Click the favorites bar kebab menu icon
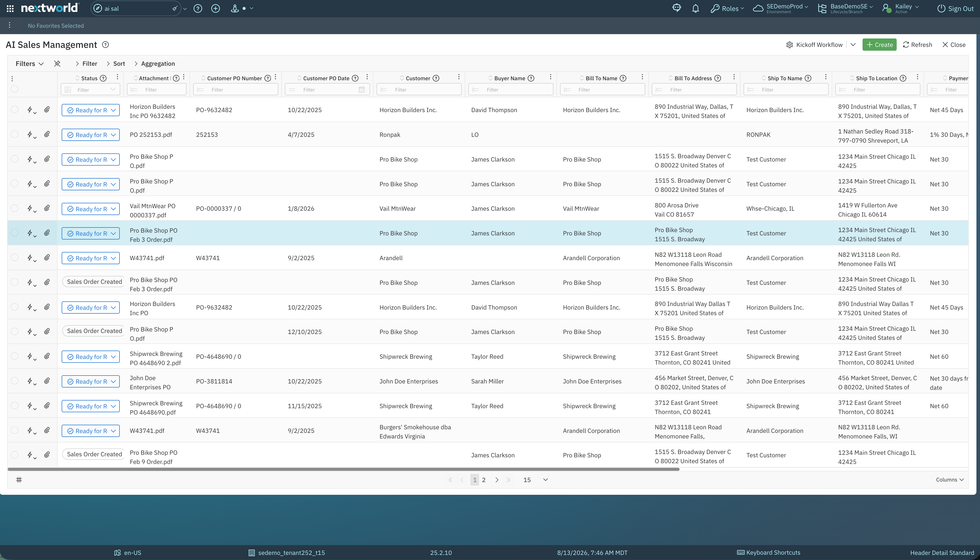Viewport: 980px width, 560px height. [x=10, y=25]
